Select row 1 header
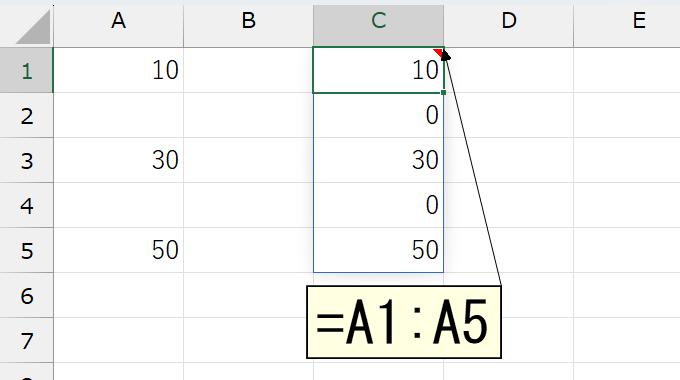680x380 pixels. point(26,70)
